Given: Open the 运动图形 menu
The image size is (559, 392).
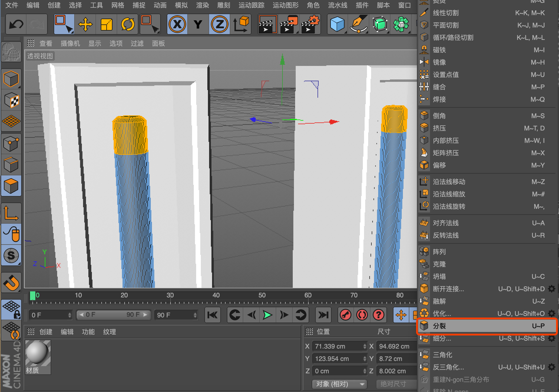Looking at the screenshot, I should (x=286, y=5).
